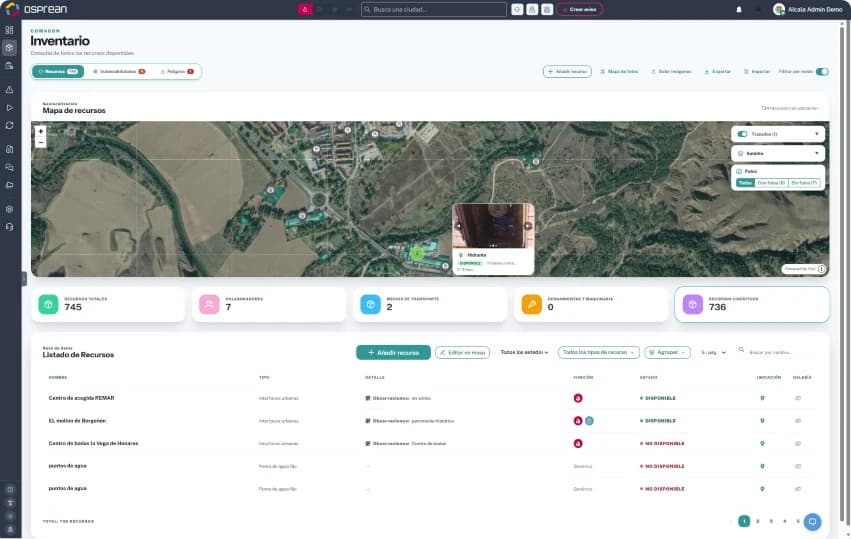Go to next photo in Hidrante popup

coord(528,226)
